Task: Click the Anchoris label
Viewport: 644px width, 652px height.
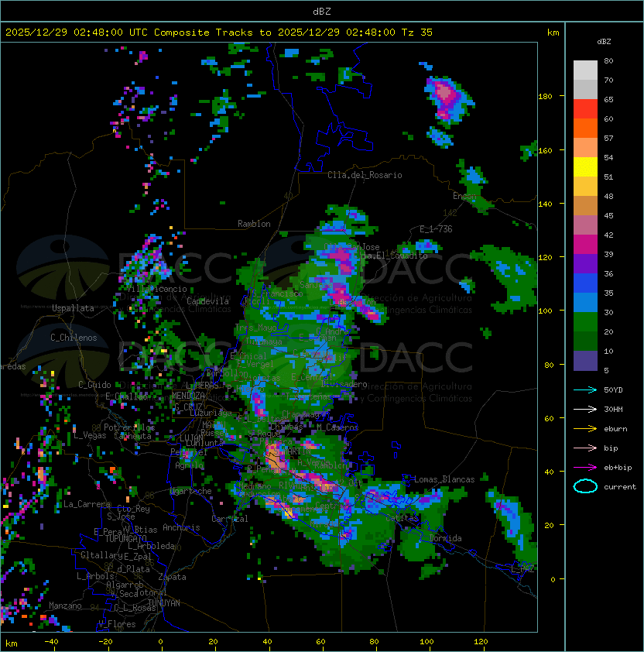Action: pos(181,527)
